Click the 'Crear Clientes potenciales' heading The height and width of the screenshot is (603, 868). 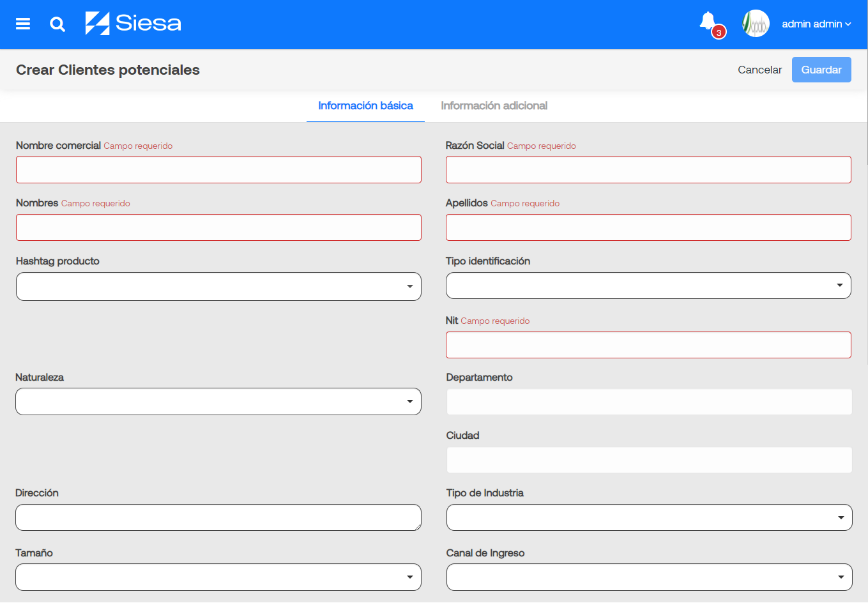coord(108,70)
